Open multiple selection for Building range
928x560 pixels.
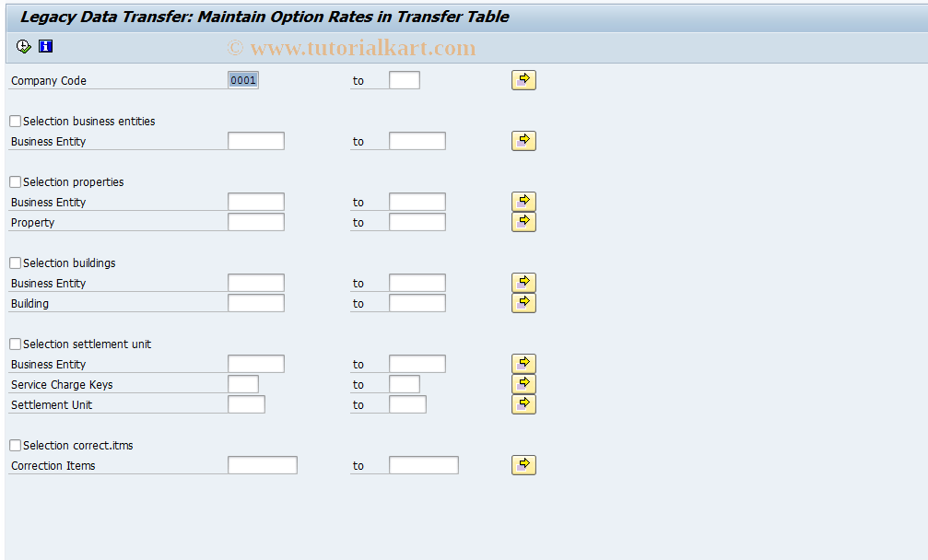point(523,302)
